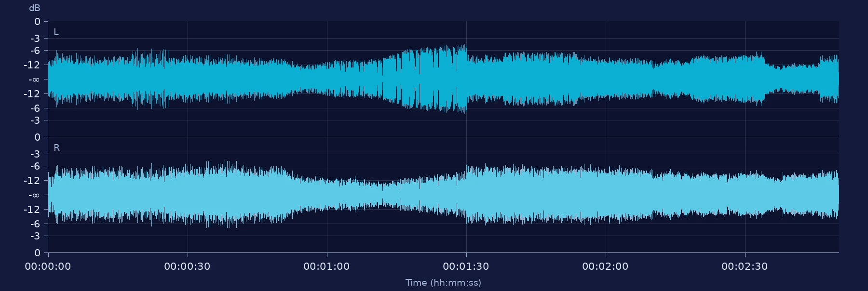Click the top 0 dB label of left channel
The image size is (868, 291).
coord(38,22)
